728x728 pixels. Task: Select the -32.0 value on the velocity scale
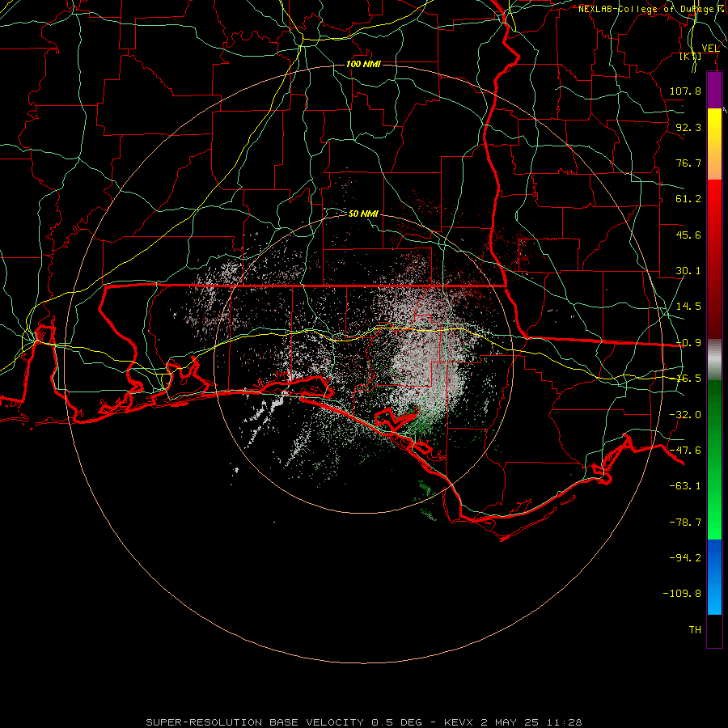tap(685, 415)
